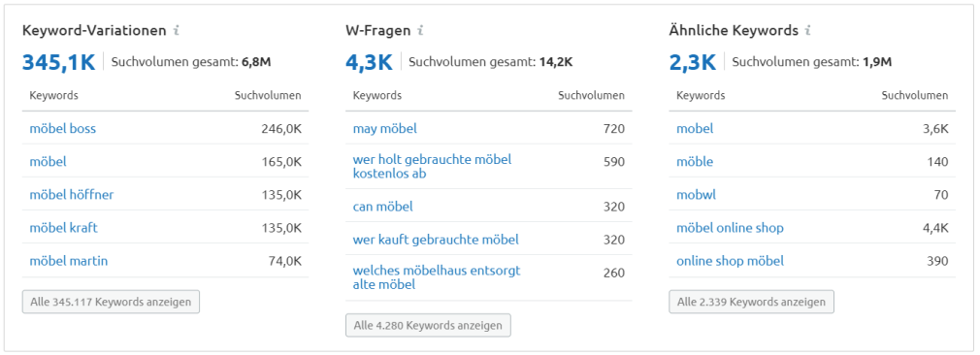Open wer kauft gebrauchte möbel link
This screenshot has height=355, width=980.
[x=436, y=240]
